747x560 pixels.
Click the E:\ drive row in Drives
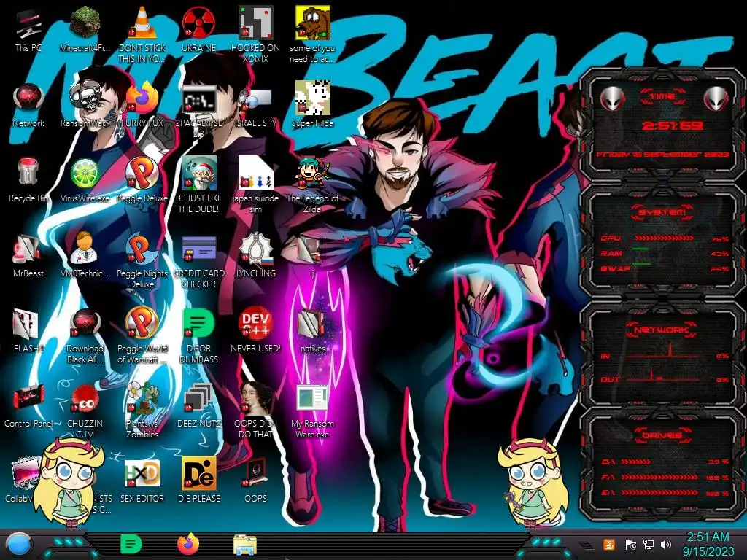pos(665,493)
